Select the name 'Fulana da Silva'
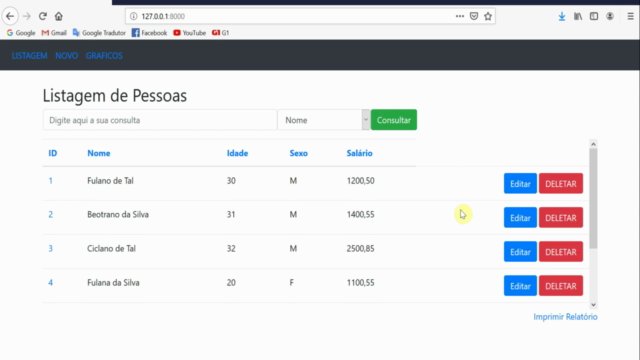 113,282
